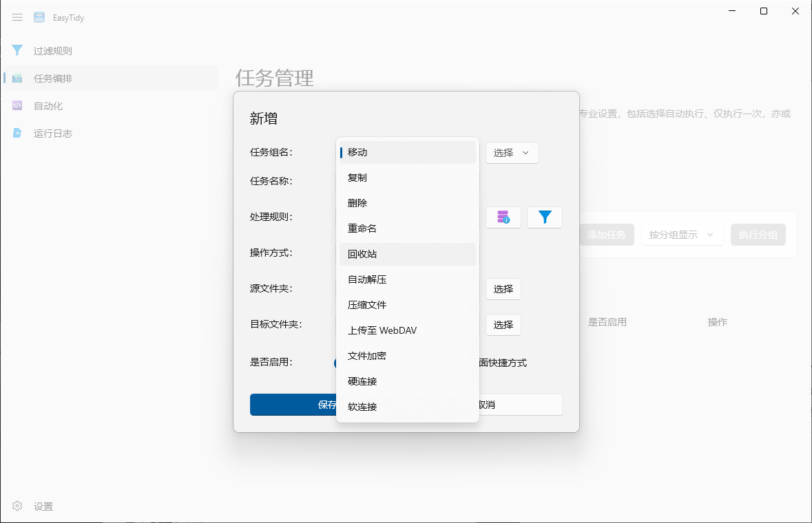Click the blue funnel filter icon
The width and height of the screenshot is (812, 523).
click(545, 217)
